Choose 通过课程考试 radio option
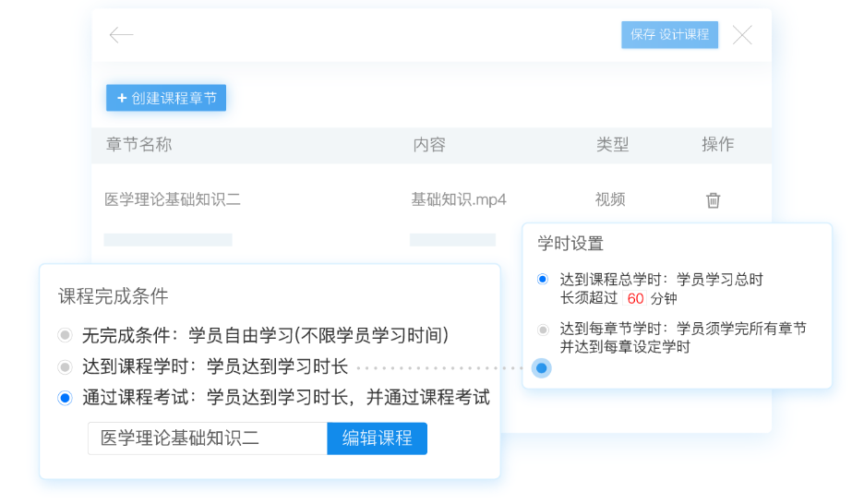 pyautogui.click(x=65, y=398)
